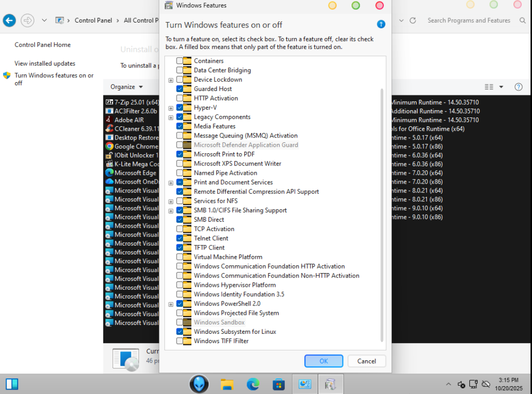Screen dimensions: 532x394
Task: Uncheck the Telnet Client checkbox
Action: coord(180,238)
